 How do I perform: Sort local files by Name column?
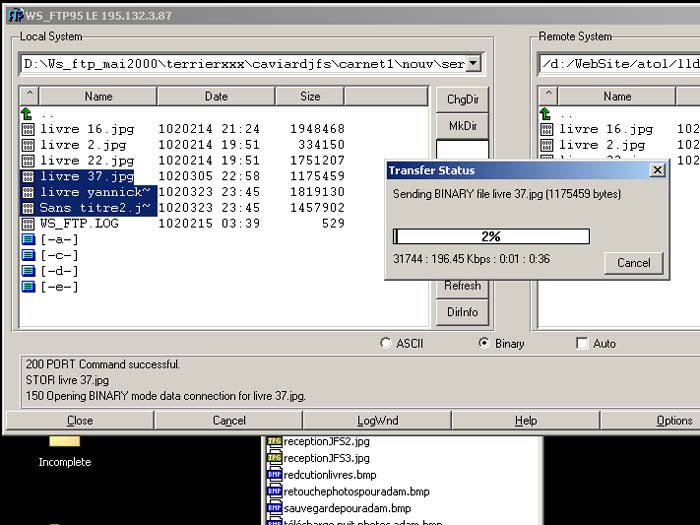coord(98,96)
